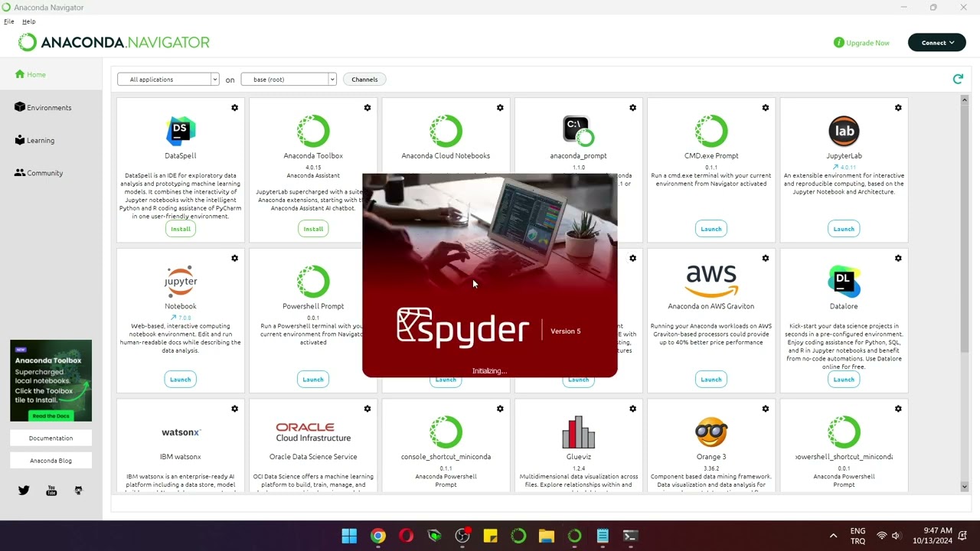Open the Help menu
The width and height of the screenshot is (980, 551).
tap(29, 21)
